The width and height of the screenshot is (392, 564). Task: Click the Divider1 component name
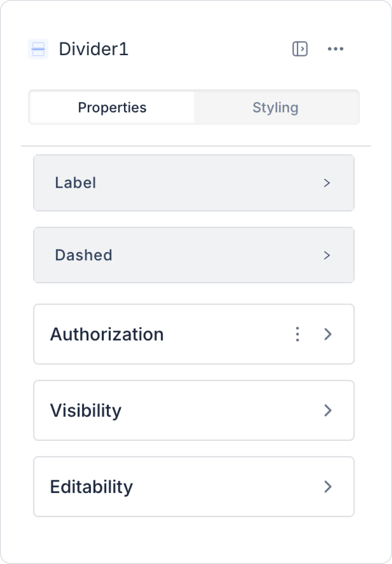pos(94,49)
